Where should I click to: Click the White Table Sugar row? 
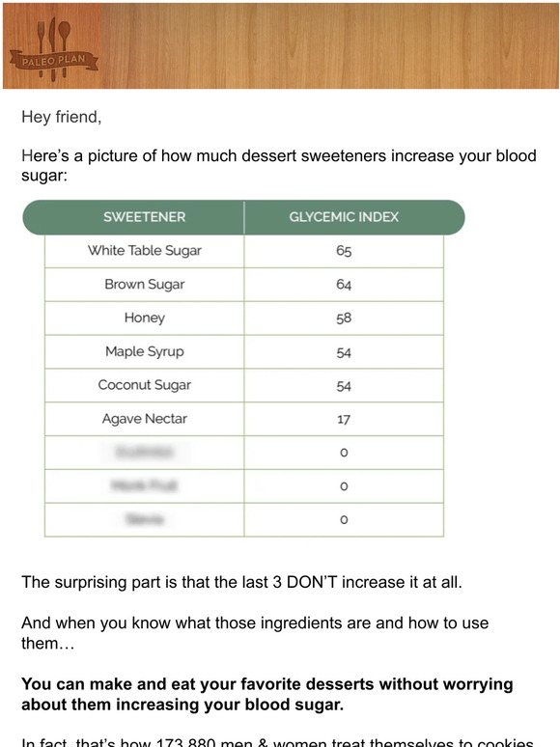pyautogui.click(x=244, y=251)
